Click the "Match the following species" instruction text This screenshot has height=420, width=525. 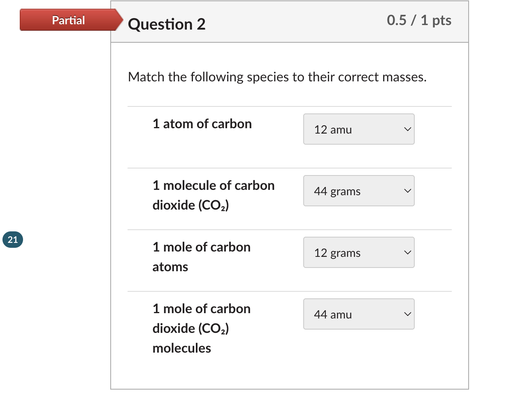pos(277,77)
